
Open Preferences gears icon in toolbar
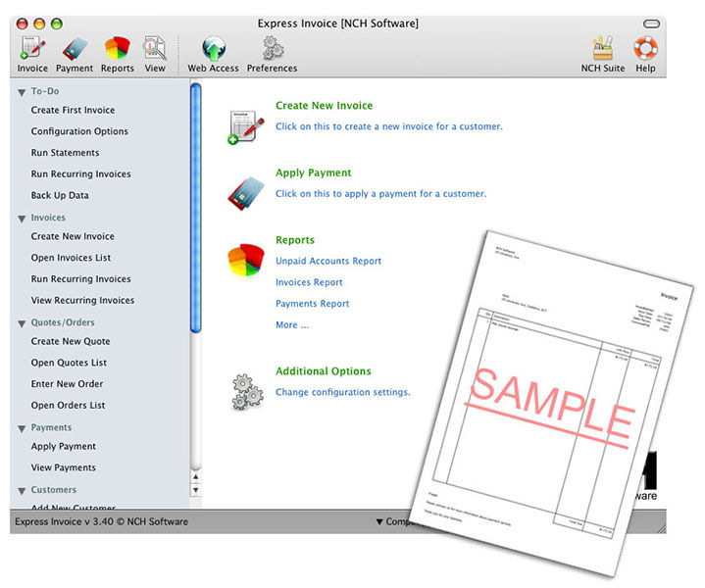click(272, 49)
